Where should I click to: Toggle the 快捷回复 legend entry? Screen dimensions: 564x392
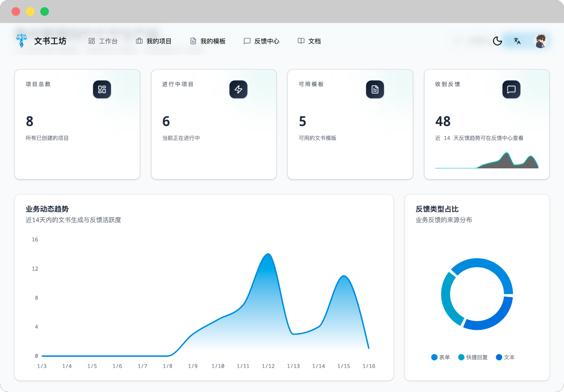tap(473, 357)
